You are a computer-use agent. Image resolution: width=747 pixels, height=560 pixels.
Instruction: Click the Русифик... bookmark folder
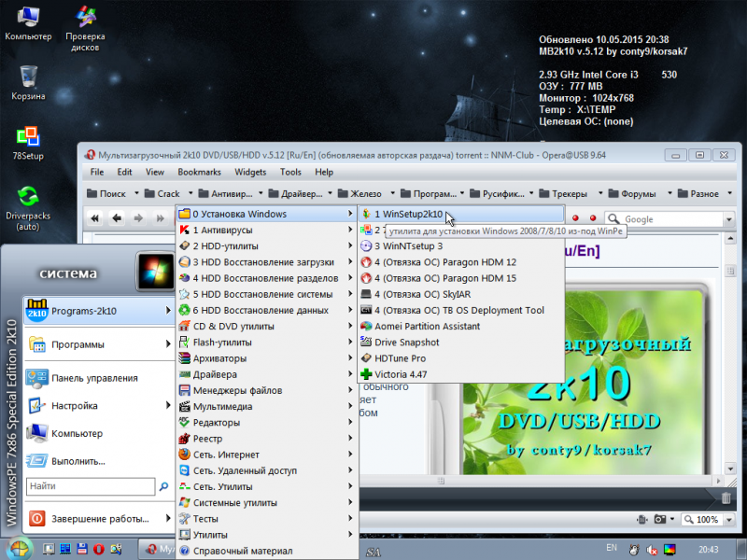[498, 193]
